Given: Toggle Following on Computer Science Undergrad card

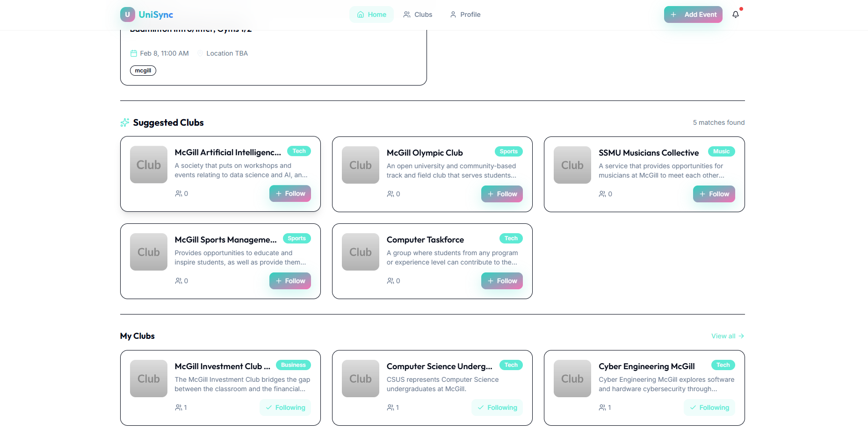Looking at the screenshot, I should [497, 407].
